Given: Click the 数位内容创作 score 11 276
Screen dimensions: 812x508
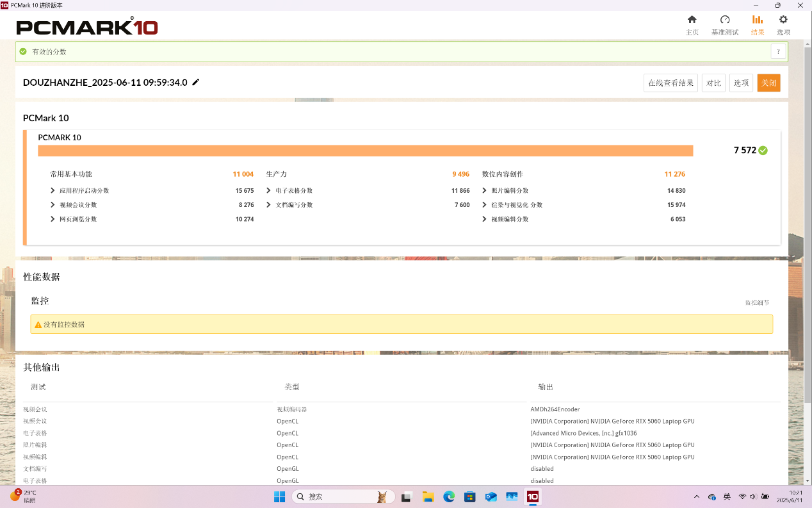Looking at the screenshot, I should coord(675,174).
